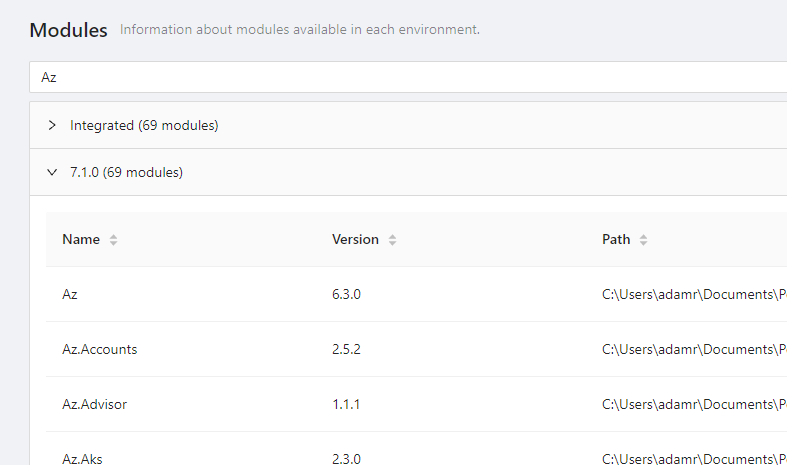Select the Az.Aks module name cell
The width and height of the screenshot is (787, 465).
[82, 458]
